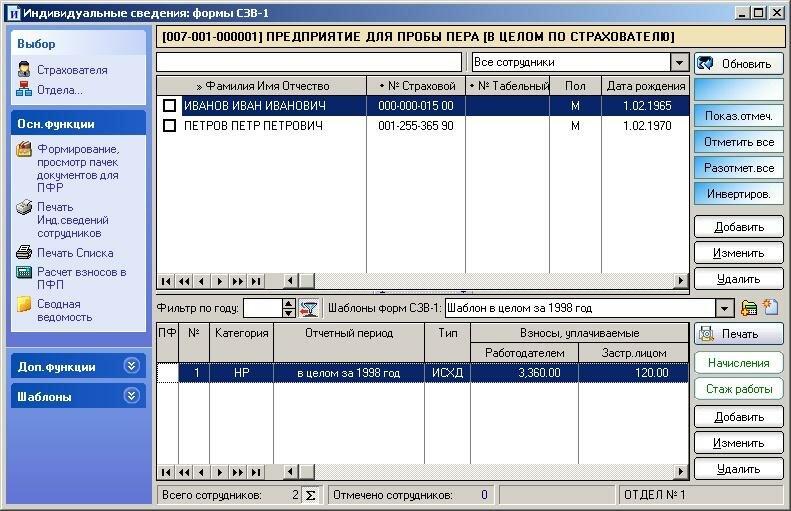Screen dimensions: 791x511
Task: Click the bottom Удалить button for forms
Action: pyautogui.click(x=739, y=469)
